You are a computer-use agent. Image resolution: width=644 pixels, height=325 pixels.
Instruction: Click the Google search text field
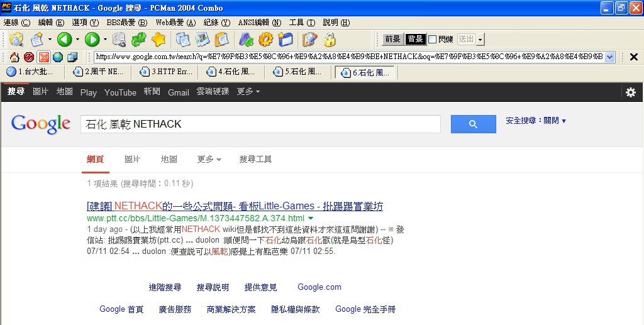[x=260, y=124]
